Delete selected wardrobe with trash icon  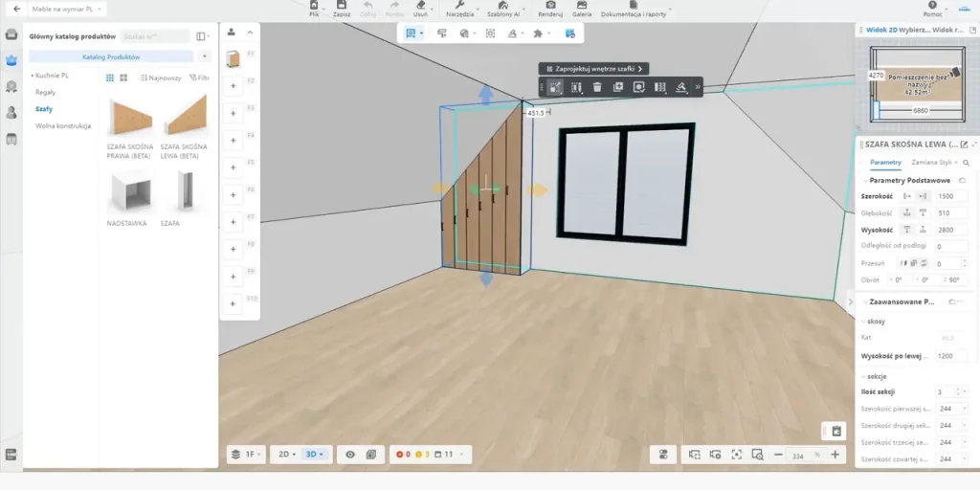(x=597, y=87)
